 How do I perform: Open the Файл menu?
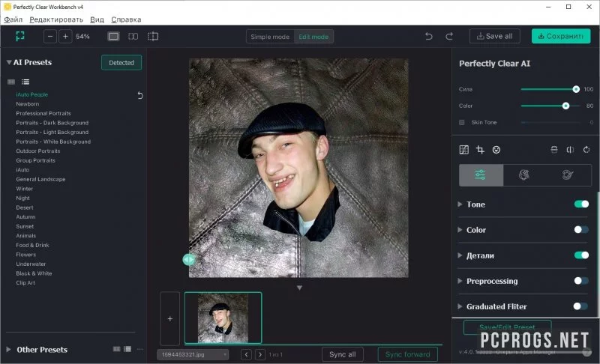point(13,19)
